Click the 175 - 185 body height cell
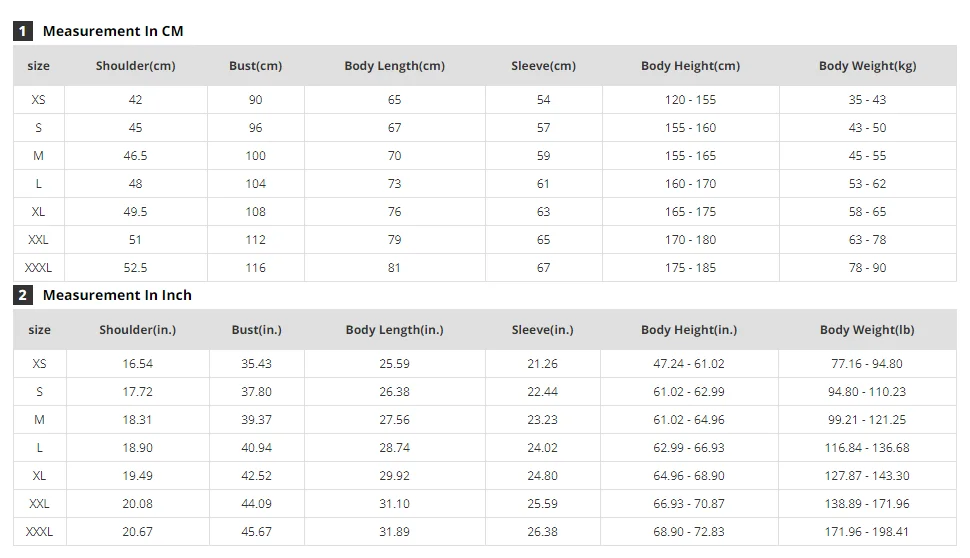Viewport: 970px width, 558px height. [690, 268]
